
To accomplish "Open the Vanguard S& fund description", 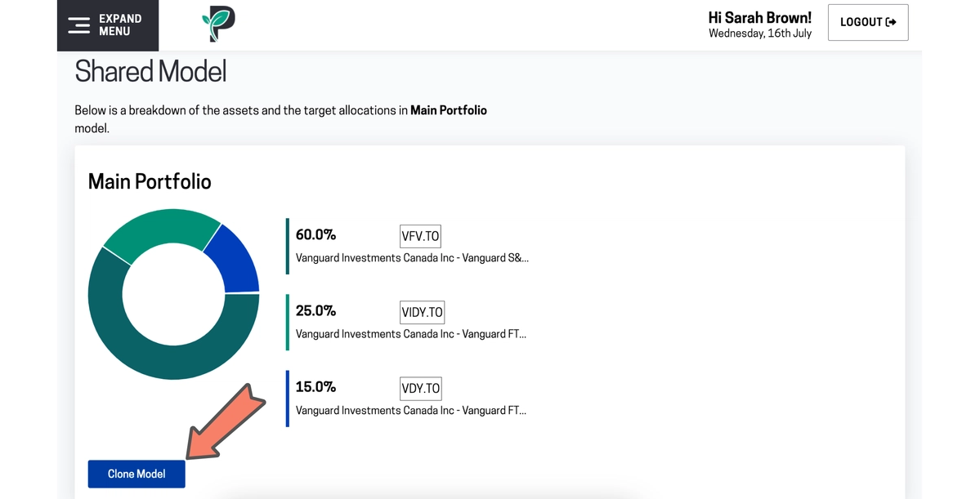I will pyautogui.click(x=412, y=258).
